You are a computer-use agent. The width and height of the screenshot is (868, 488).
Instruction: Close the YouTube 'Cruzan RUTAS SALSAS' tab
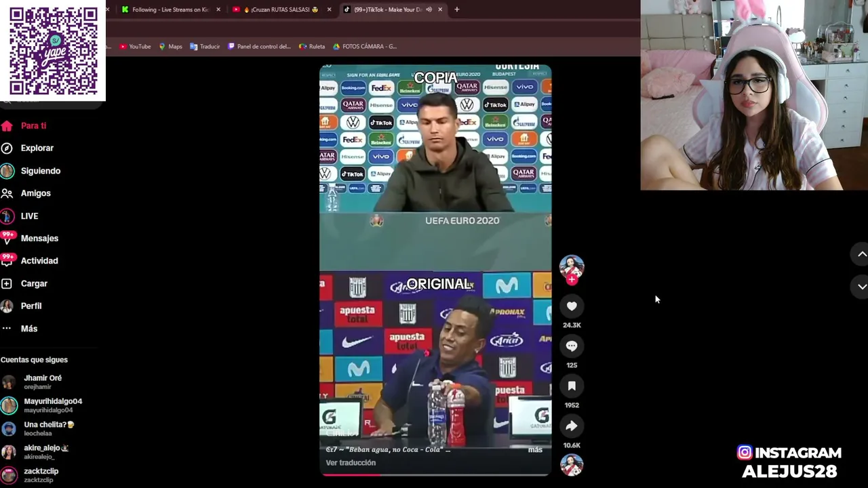pos(329,9)
